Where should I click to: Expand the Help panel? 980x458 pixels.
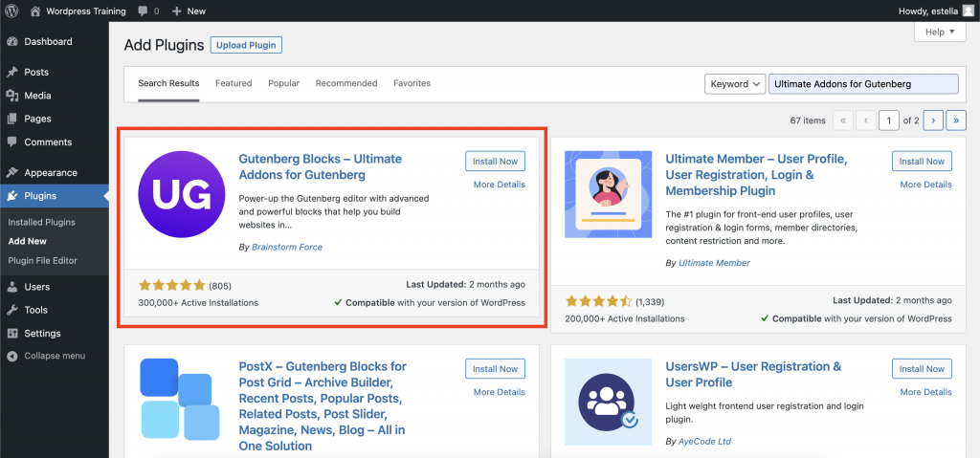click(x=940, y=32)
